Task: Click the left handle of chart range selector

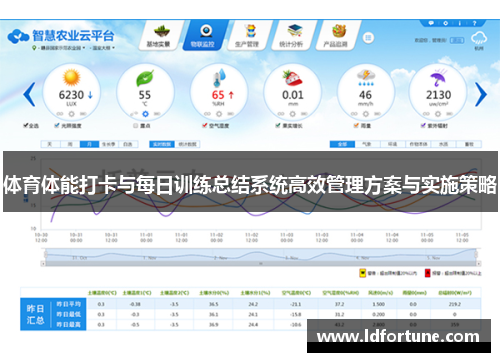Action: (46, 255)
